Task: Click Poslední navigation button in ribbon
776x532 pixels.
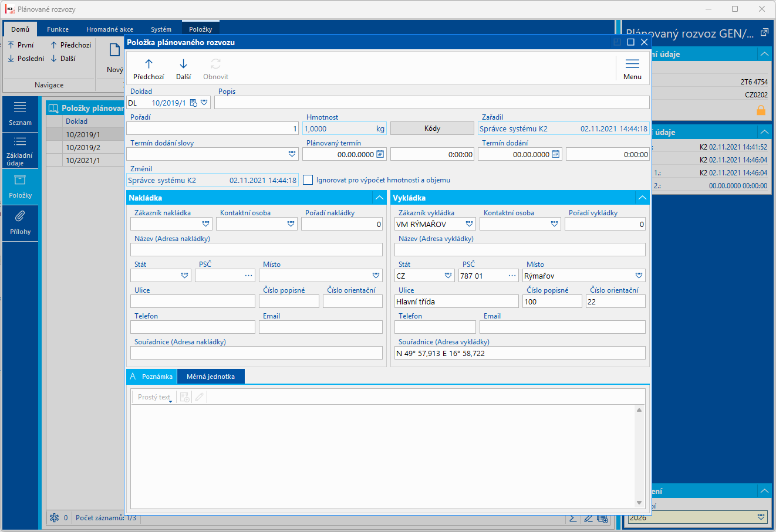Action: [x=26, y=59]
